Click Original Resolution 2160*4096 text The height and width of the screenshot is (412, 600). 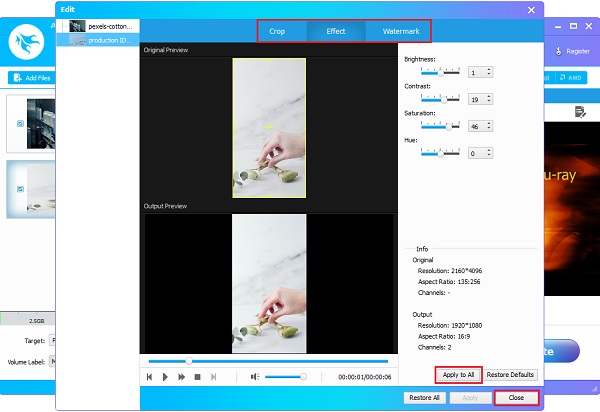pos(450,271)
